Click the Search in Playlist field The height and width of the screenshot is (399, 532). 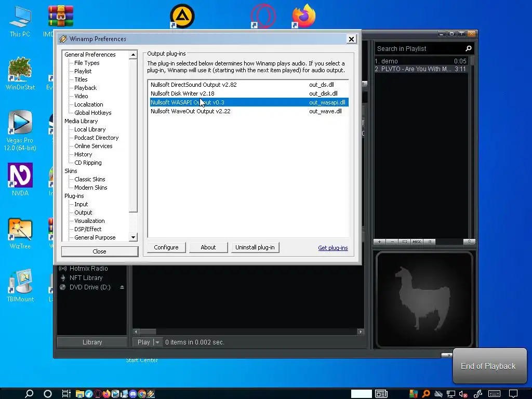[x=420, y=48]
